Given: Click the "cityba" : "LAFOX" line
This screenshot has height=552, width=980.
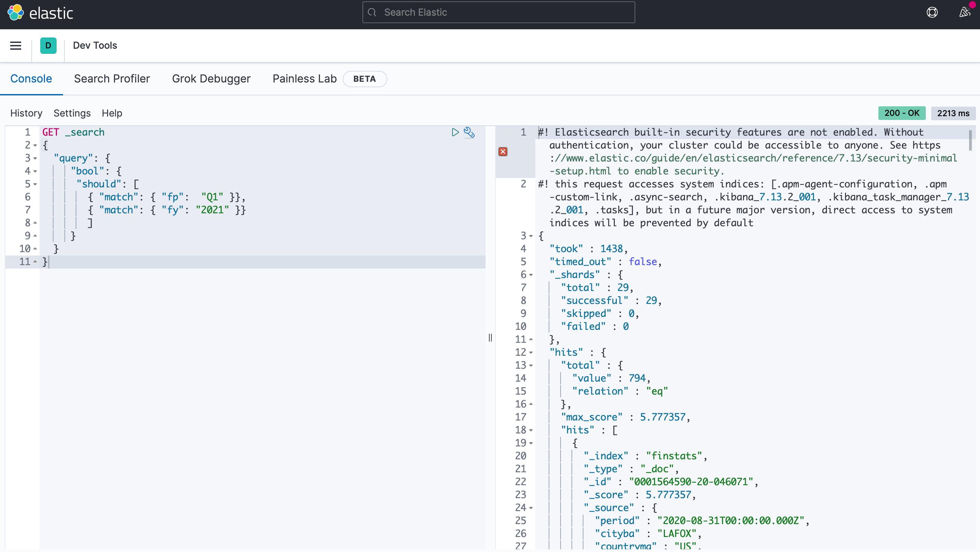Looking at the screenshot, I should click(648, 533).
